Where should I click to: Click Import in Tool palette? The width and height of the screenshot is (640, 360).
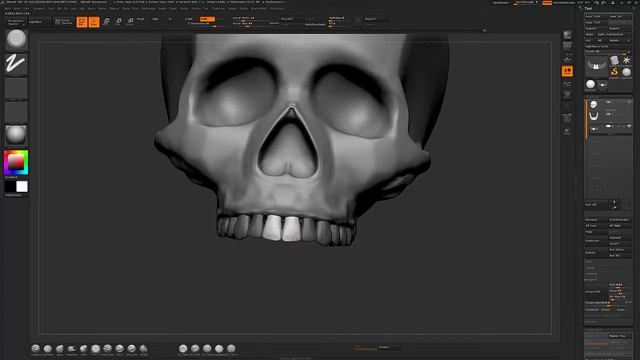pos(596,29)
